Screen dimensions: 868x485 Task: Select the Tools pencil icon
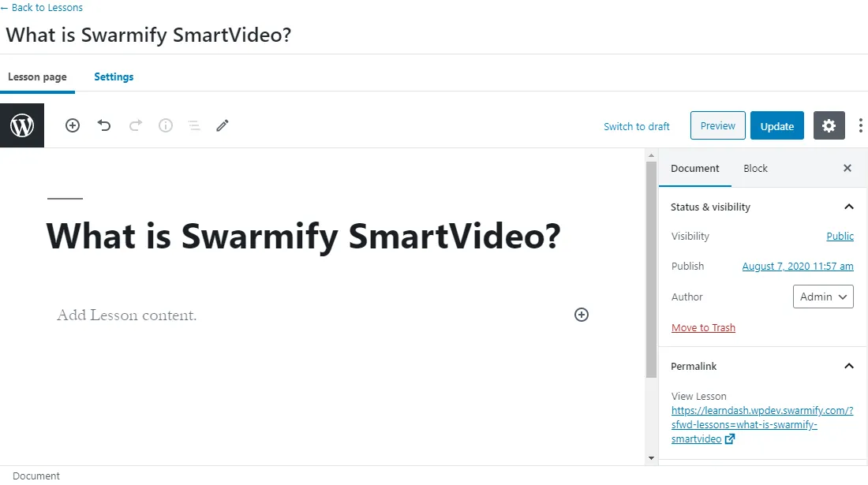(x=223, y=125)
